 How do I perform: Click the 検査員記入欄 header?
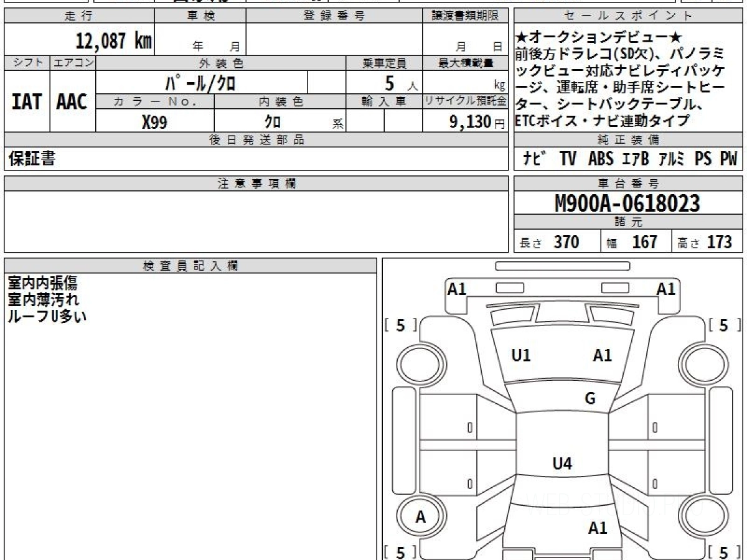point(190,266)
